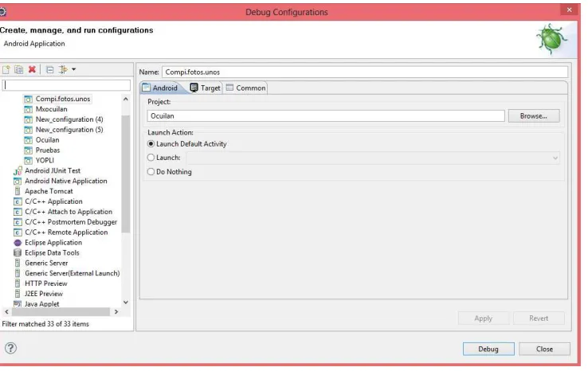Click the horizontal scrollbar under the configuration tree
This screenshot has width=588, height=371.
pyautogui.click(x=61, y=312)
